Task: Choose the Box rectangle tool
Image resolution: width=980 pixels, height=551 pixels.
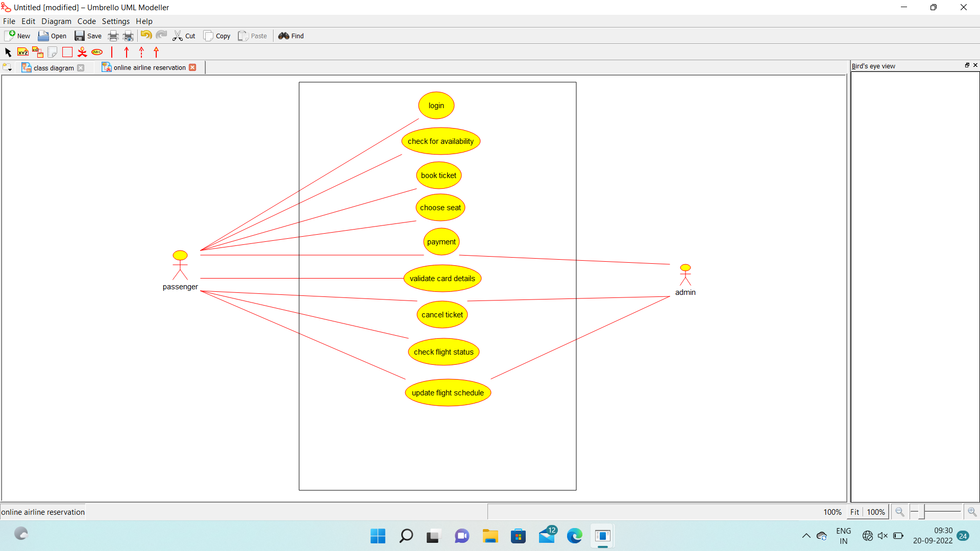Action: 67,52
